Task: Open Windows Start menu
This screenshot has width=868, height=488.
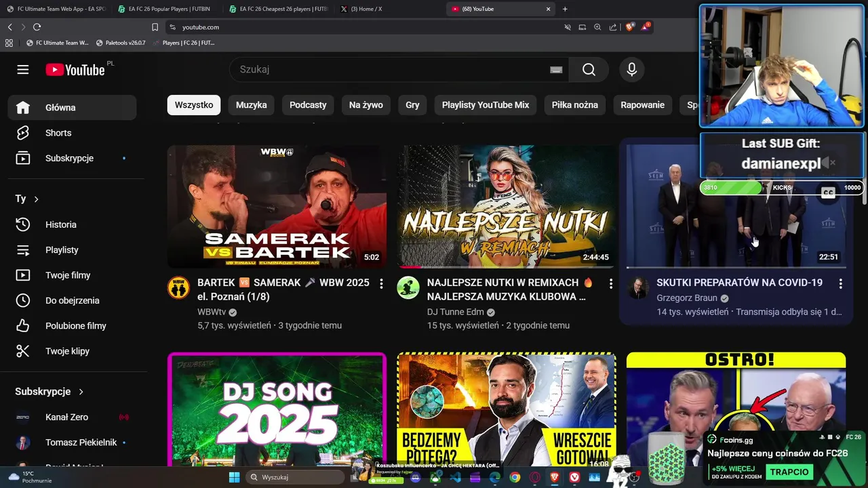Action: click(x=234, y=477)
